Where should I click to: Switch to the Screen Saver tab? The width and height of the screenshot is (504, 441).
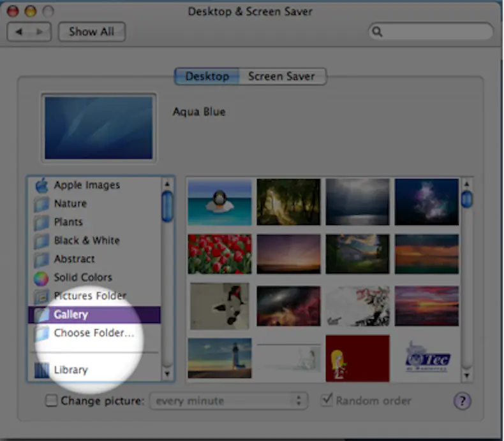point(282,76)
